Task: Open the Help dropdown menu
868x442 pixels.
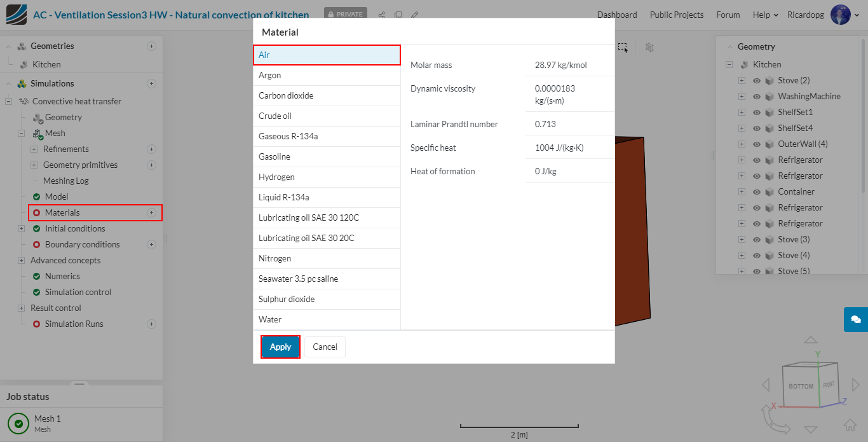Action: (x=766, y=15)
